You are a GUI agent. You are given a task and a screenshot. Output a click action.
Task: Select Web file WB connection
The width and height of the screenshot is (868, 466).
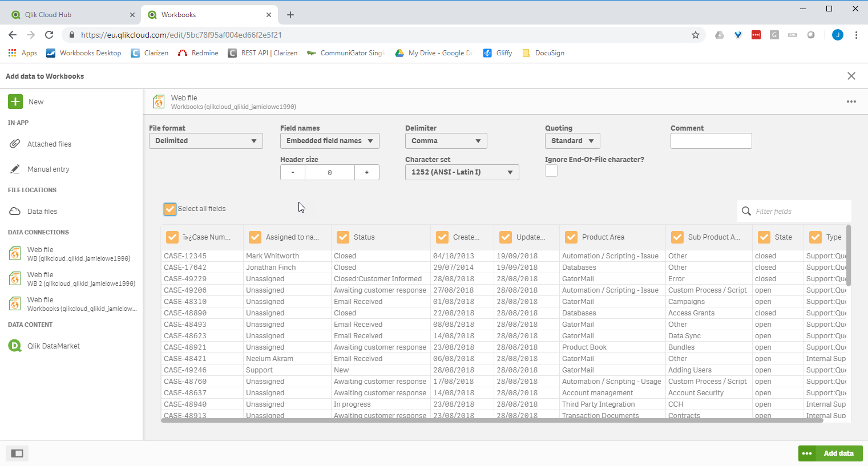click(71, 254)
